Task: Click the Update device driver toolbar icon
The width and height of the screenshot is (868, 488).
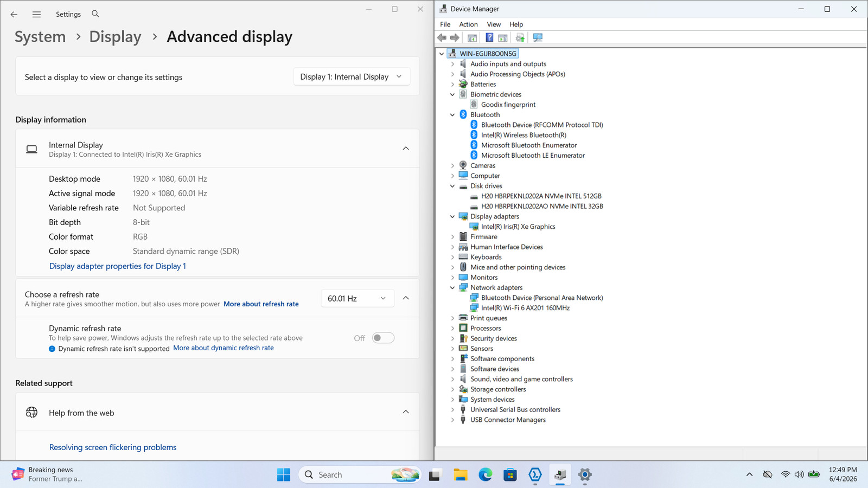Action: point(520,37)
